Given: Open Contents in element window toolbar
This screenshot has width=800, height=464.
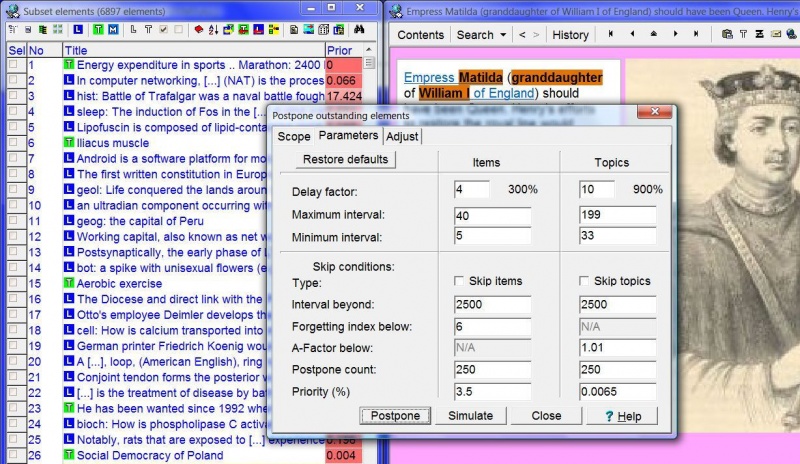Looking at the screenshot, I should (420, 35).
